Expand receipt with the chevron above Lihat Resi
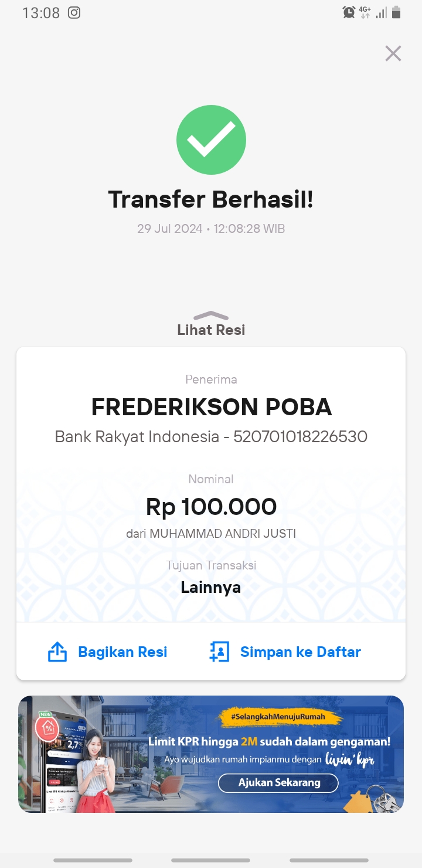The width and height of the screenshot is (422, 868). [211, 316]
